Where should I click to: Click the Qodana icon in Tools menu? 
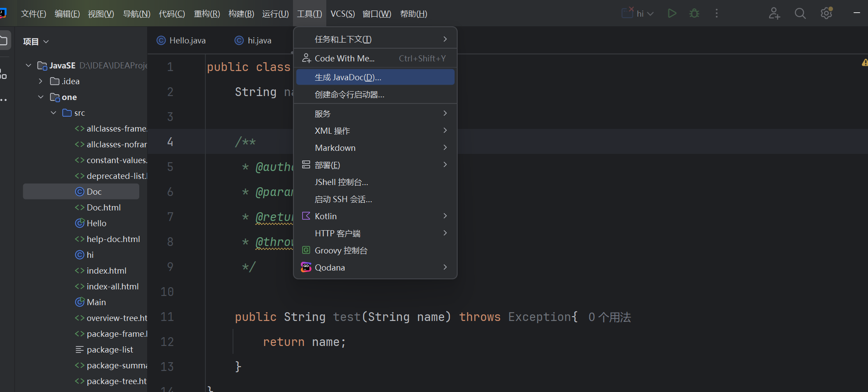click(306, 267)
